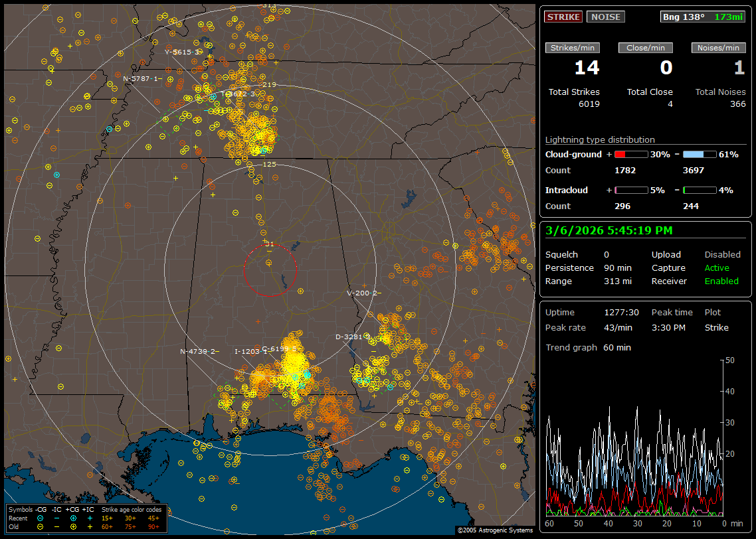Click the Close/min header button
This screenshot has height=539, width=756.
click(x=646, y=48)
